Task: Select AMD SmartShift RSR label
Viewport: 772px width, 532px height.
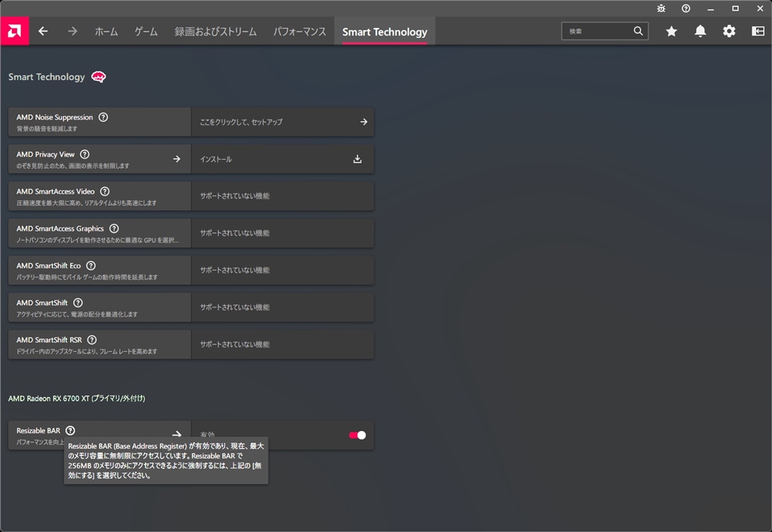Action: [x=49, y=340]
